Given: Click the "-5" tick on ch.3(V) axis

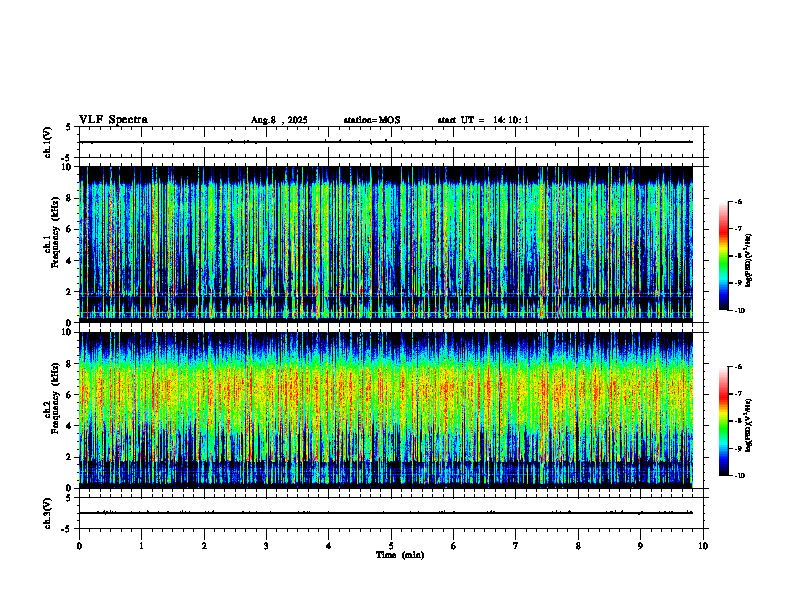Looking at the screenshot, I should click(68, 529).
